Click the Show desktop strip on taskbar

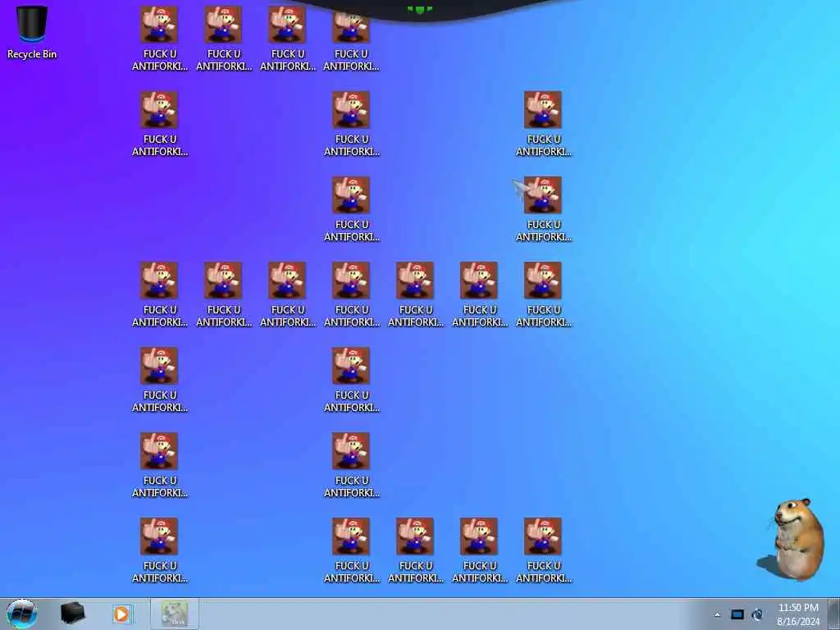(x=833, y=614)
